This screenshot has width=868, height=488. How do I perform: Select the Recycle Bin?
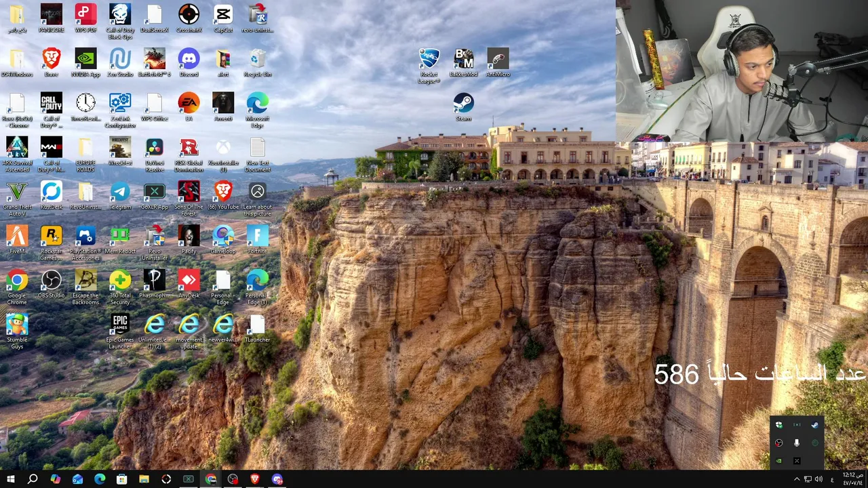(x=258, y=62)
